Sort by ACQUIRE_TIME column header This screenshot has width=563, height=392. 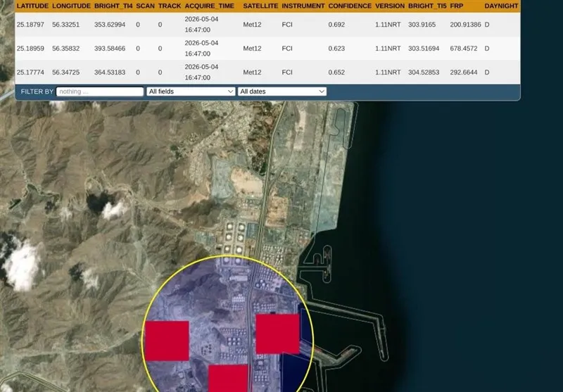pos(209,6)
